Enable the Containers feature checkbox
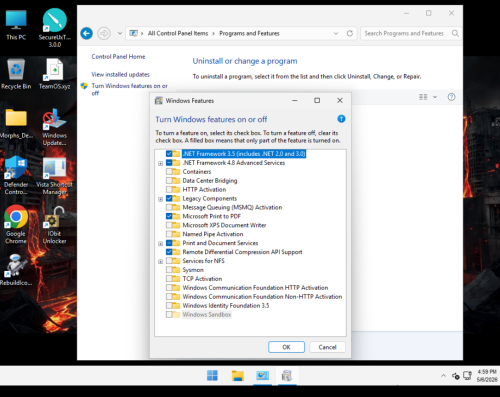The height and width of the screenshot is (397, 500). pos(169,172)
